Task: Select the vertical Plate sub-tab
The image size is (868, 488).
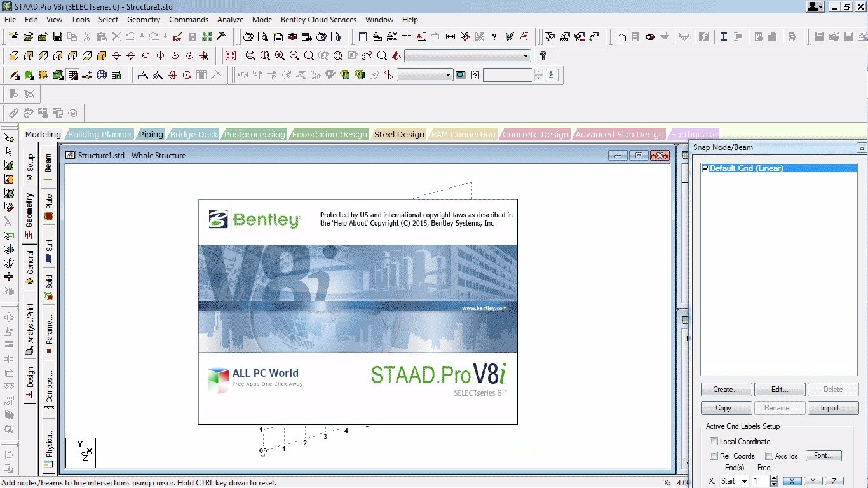Action: point(49,207)
